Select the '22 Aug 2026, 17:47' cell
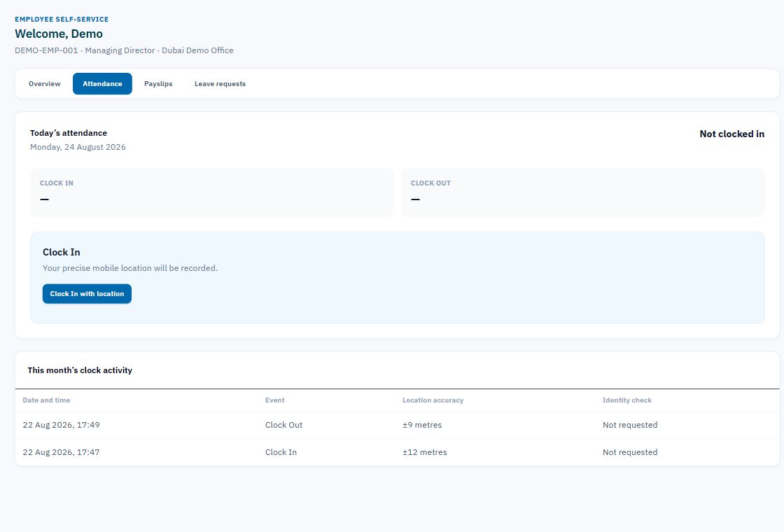784x532 pixels. click(x=61, y=452)
